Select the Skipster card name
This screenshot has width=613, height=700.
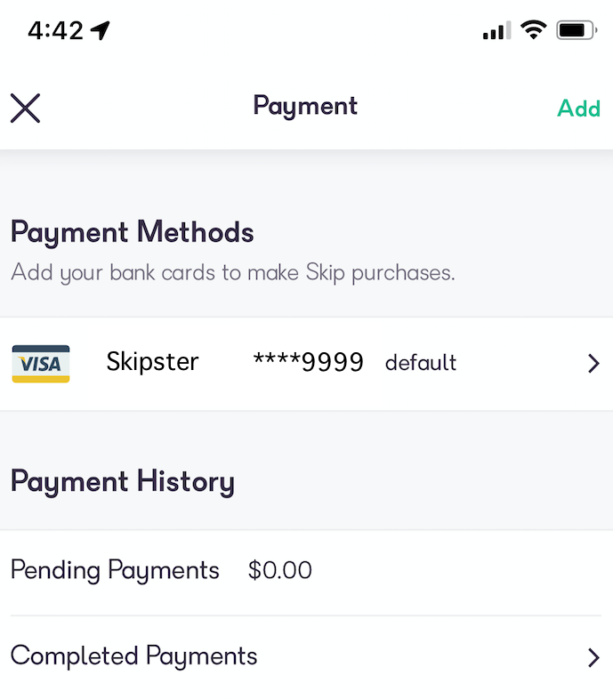152,362
